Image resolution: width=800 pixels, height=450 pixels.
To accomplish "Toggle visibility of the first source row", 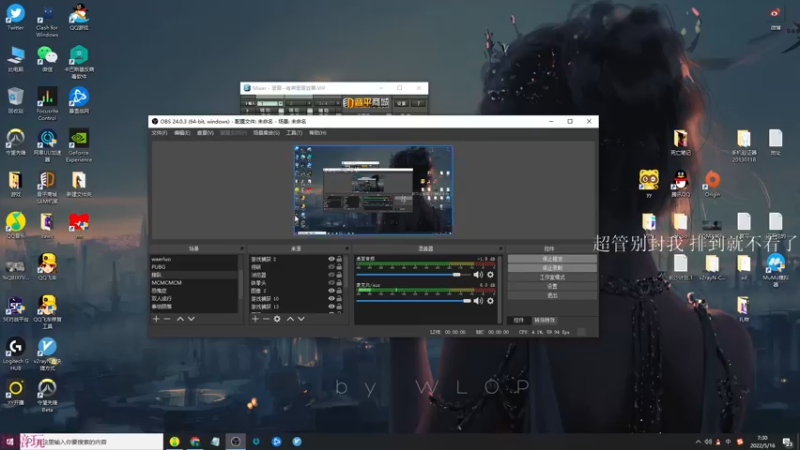I will (x=331, y=259).
